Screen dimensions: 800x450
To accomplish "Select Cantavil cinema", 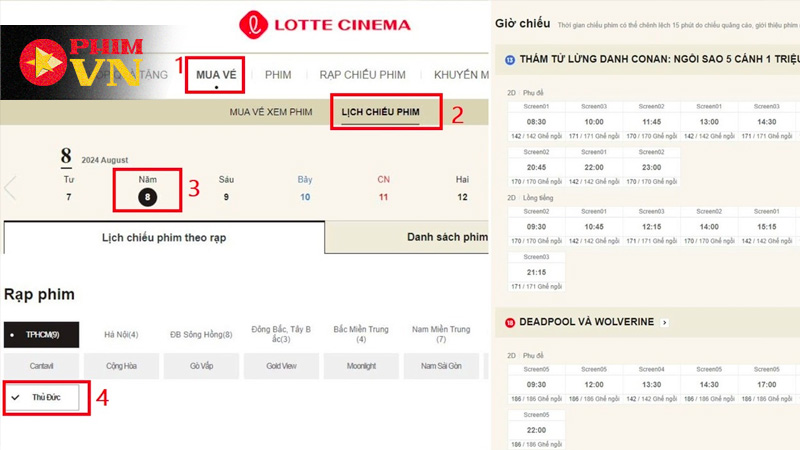I will pos(41,366).
